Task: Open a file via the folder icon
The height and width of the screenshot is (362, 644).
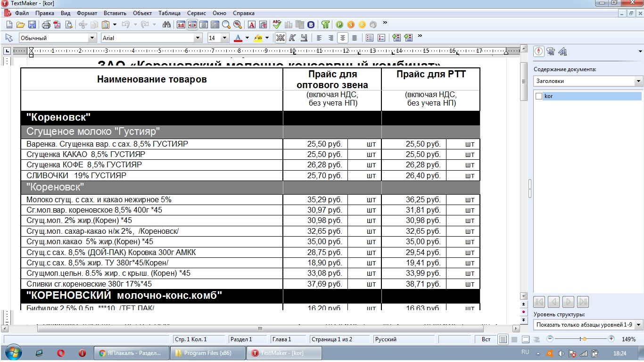Action: (x=20, y=25)
